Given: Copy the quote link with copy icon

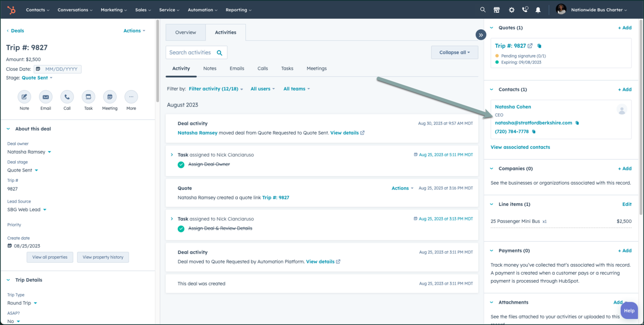Looking at the screenshot, I should (x=540, y=46).
